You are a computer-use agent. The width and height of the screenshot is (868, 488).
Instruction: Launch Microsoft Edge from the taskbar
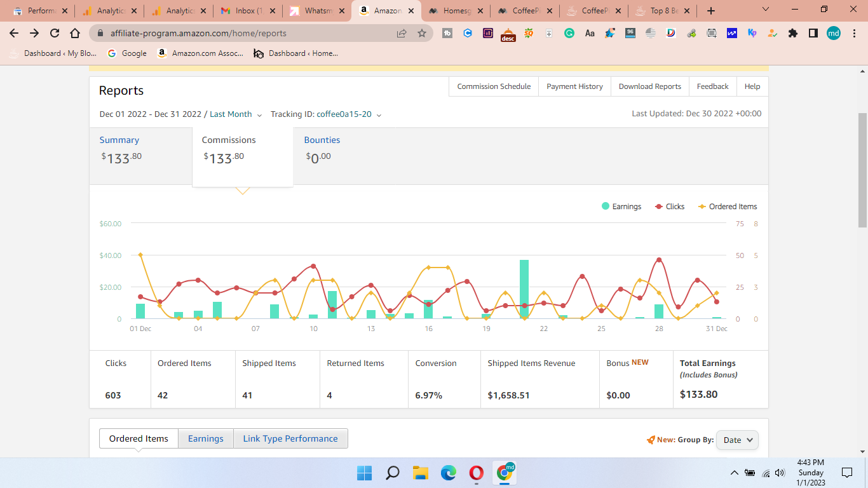tap(449, 473)
